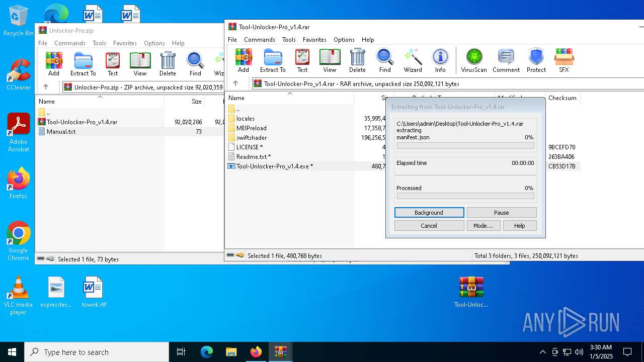Open the system tray volume control
Screen dimensions: 644x362
tap(579, 352)
